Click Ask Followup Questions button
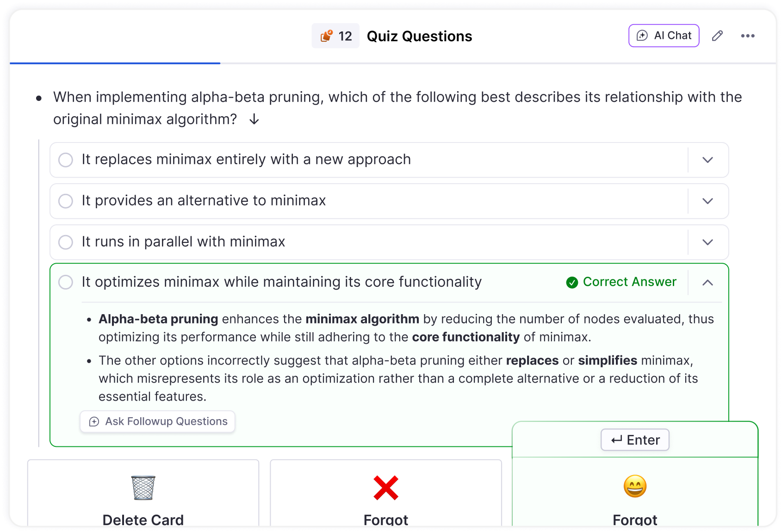 point(157,421)
